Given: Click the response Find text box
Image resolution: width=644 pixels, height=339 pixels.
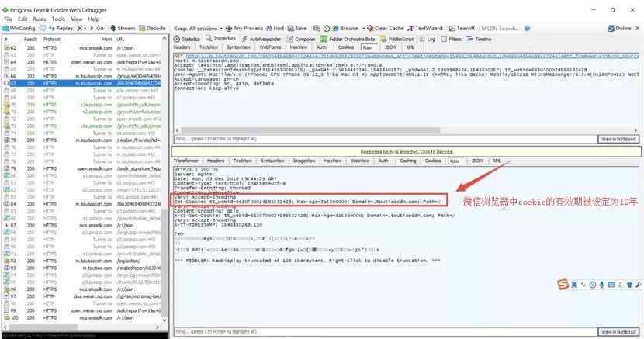Looking at the screenshot, I should (385, 331).
